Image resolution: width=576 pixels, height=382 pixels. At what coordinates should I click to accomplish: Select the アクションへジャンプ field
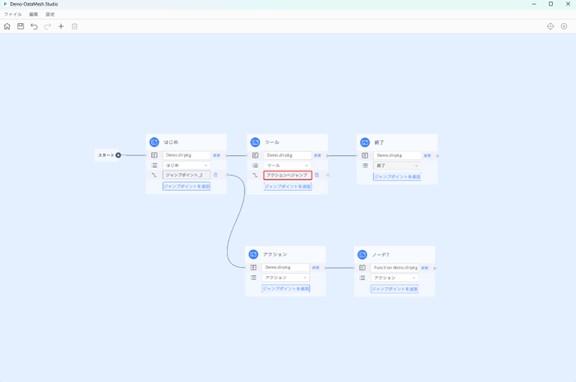coord(288,175)
